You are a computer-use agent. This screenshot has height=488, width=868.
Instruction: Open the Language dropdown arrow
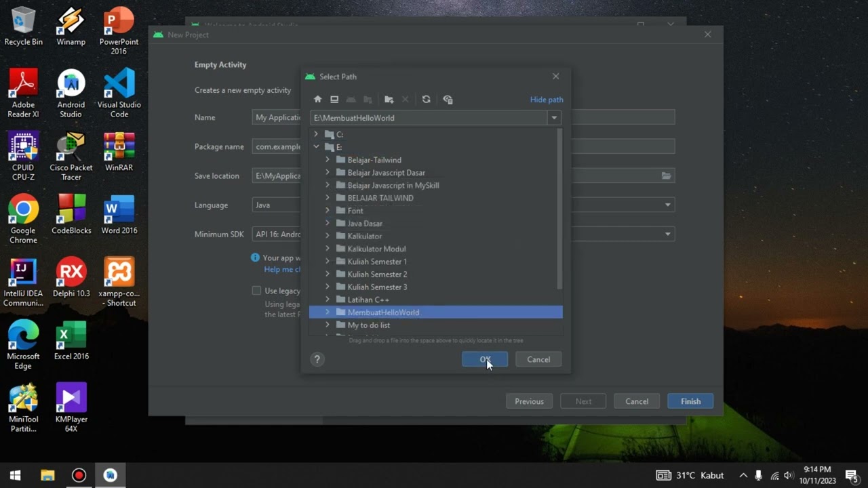(x=667, y=205)
